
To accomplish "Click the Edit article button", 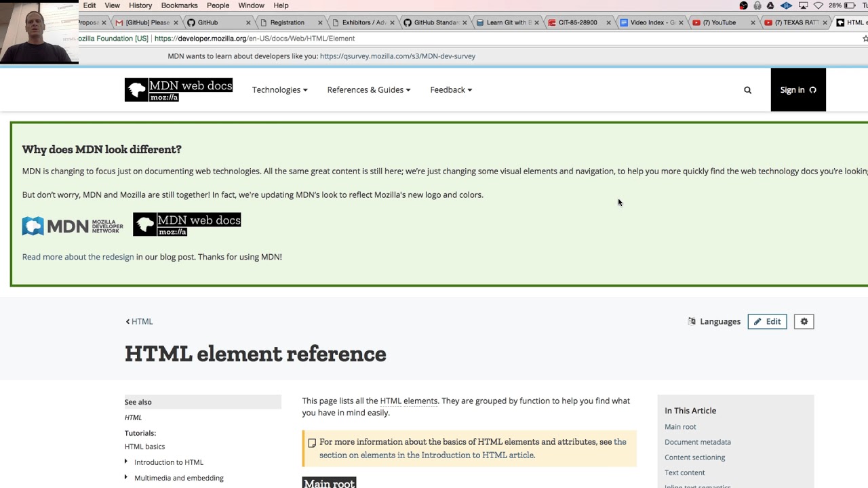I will [x=767, y=321].
